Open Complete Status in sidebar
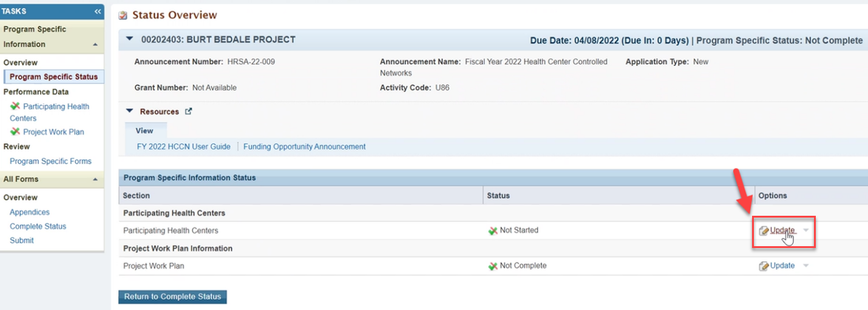 coord(38,226)
